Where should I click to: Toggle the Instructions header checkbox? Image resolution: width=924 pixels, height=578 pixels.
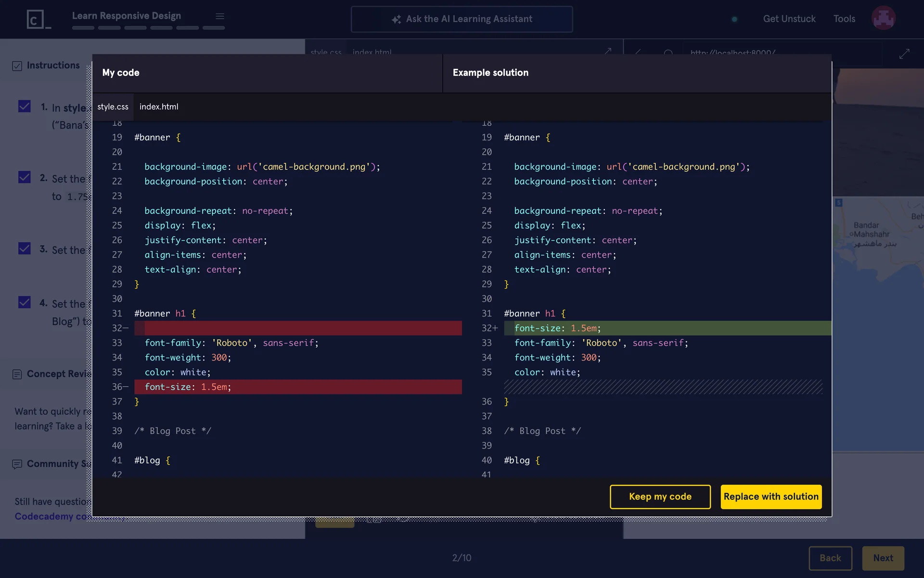pyautogui.click(x=17, y=66)
